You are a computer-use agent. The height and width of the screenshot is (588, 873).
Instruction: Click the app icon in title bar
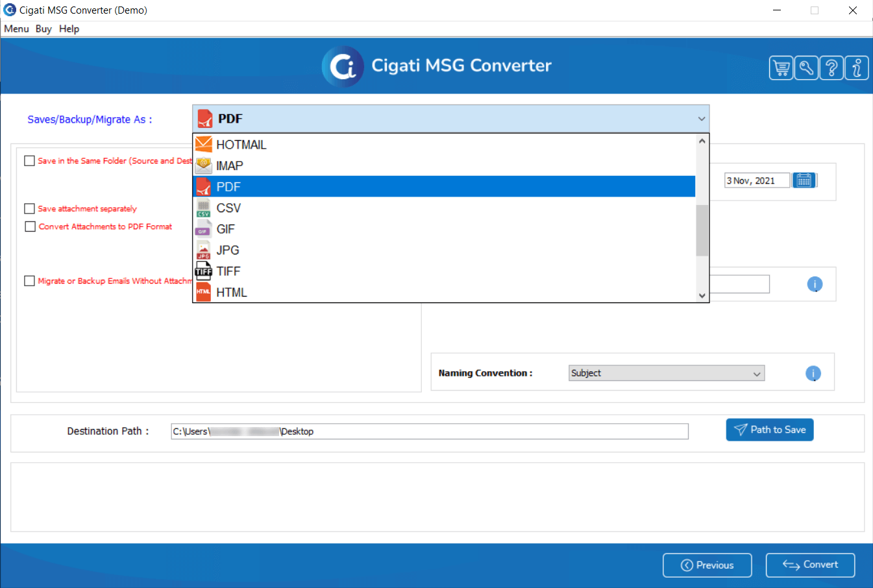pyautogui.click(x=10, y=10)
